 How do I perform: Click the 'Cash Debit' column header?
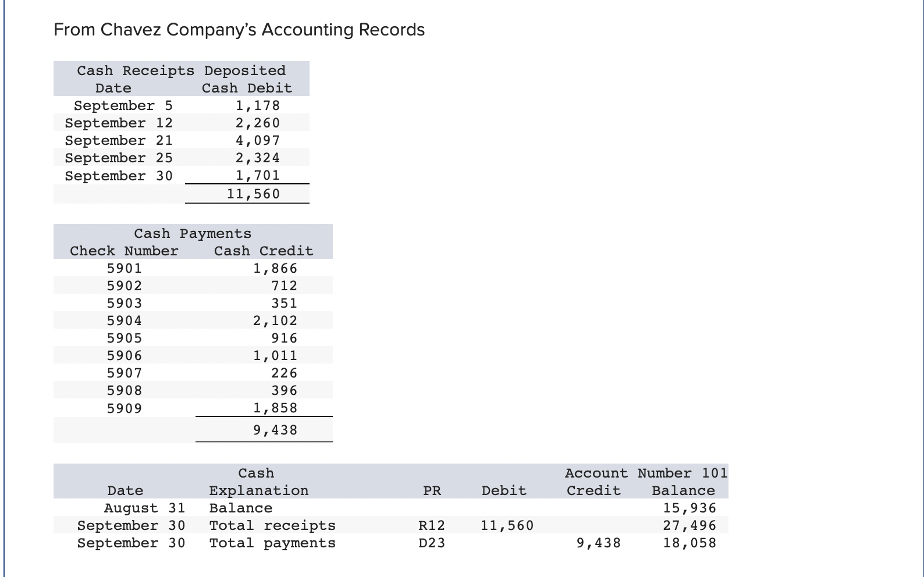(x=247, y=88)
